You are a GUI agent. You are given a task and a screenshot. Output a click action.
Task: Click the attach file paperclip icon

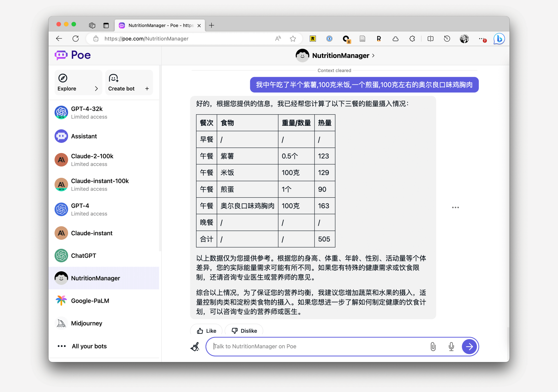(x=433, y=347)
